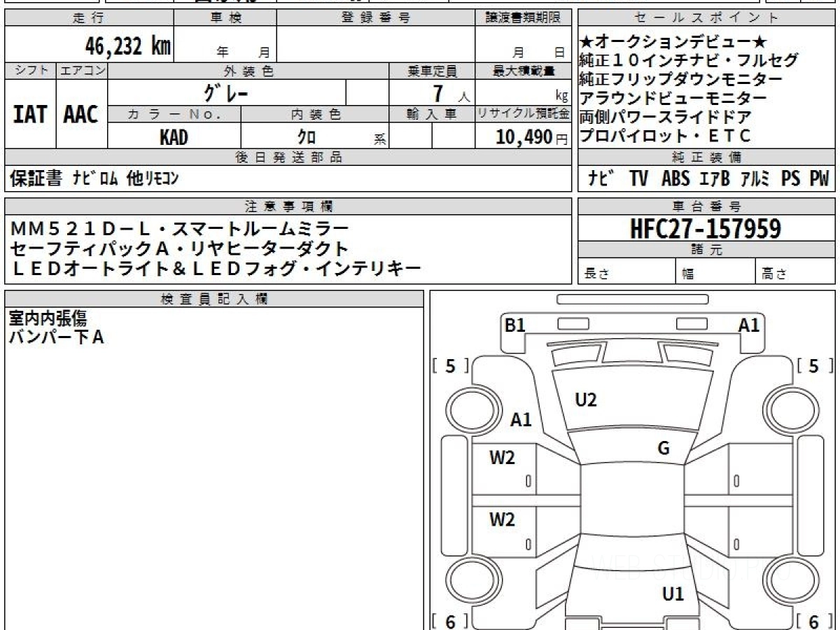Select the プロパイロット・ETC line
This screenshot has height=630, width=840.
tap(665, 136)
